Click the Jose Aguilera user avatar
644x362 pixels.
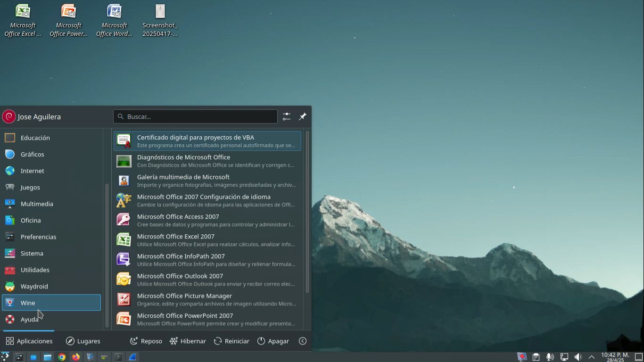click(x=9, y=116)
